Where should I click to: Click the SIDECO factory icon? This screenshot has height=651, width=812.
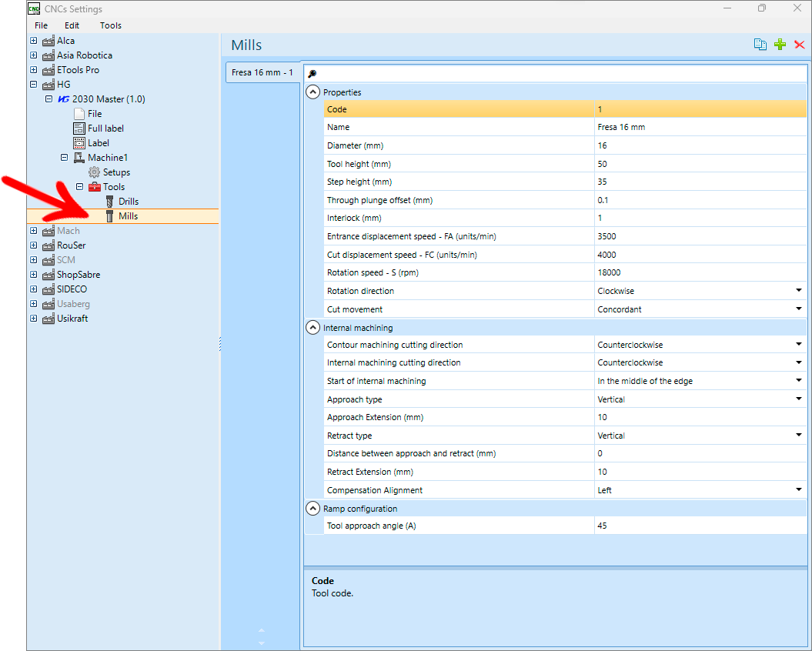coord(48,289)
